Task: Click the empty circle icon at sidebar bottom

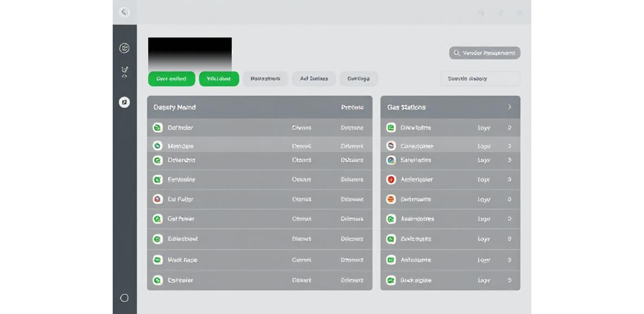Action: 124,298
